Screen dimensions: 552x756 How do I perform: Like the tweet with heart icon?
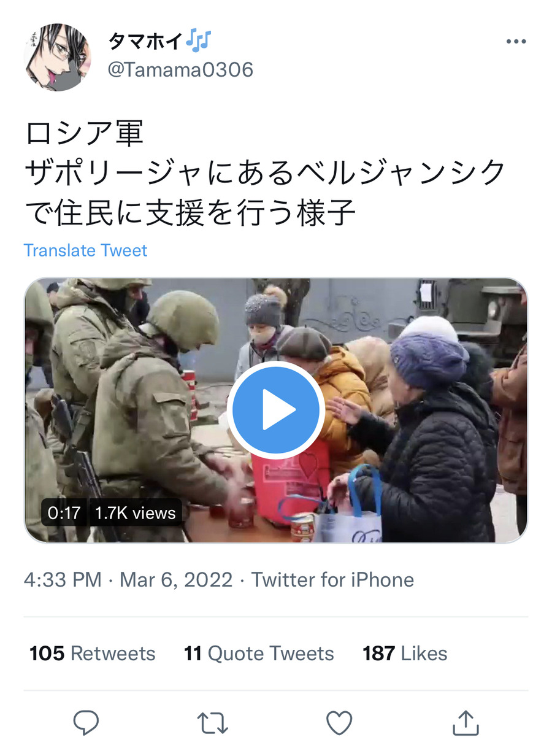pyautogui.click(x=339, y=723)
